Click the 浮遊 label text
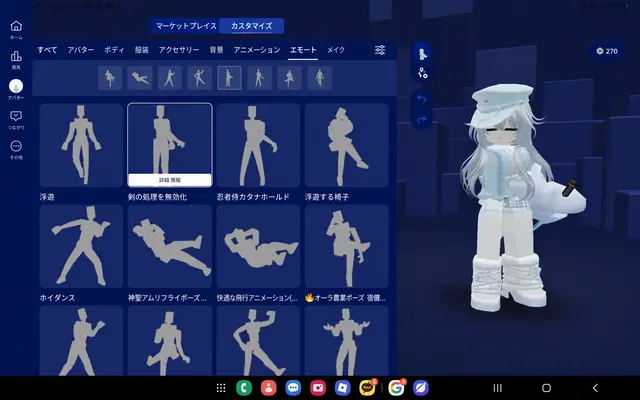Screen dimensions: 640x400 pos(47,197)
